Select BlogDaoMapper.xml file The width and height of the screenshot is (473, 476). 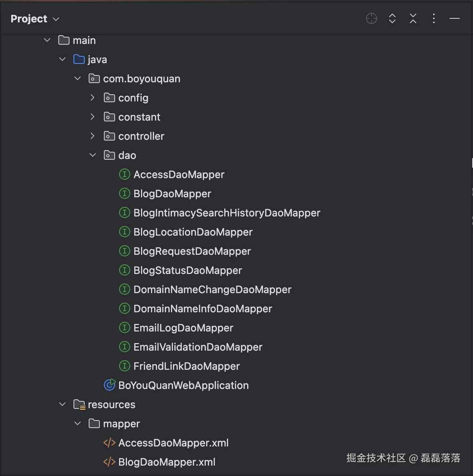(167, 462)
